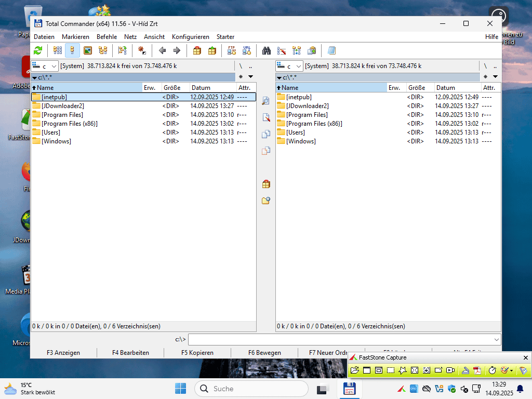Open left panel favorites asterisk button

point(241,77)
